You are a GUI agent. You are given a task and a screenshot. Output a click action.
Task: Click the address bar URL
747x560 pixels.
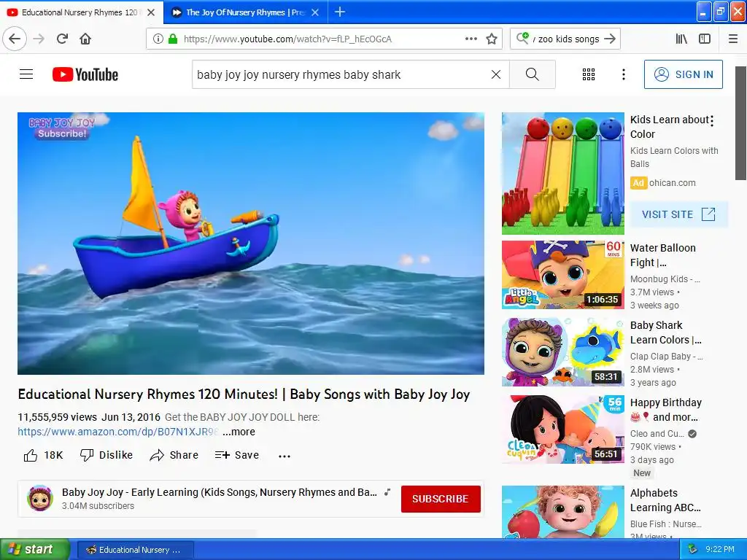[287, 39]
